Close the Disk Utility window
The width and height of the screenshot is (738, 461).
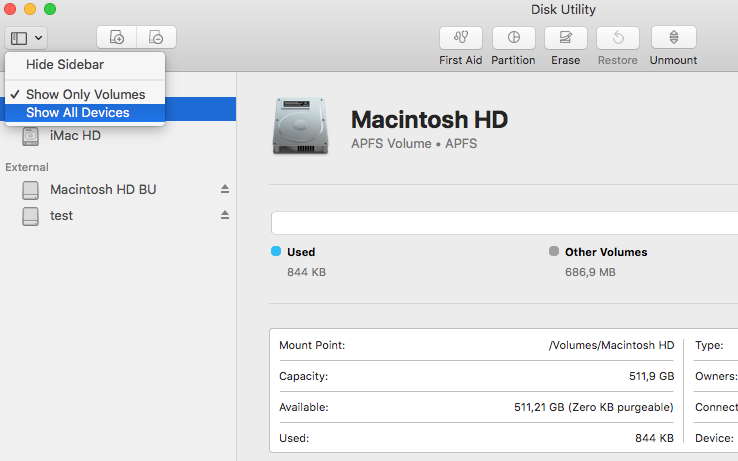point(10,9)
